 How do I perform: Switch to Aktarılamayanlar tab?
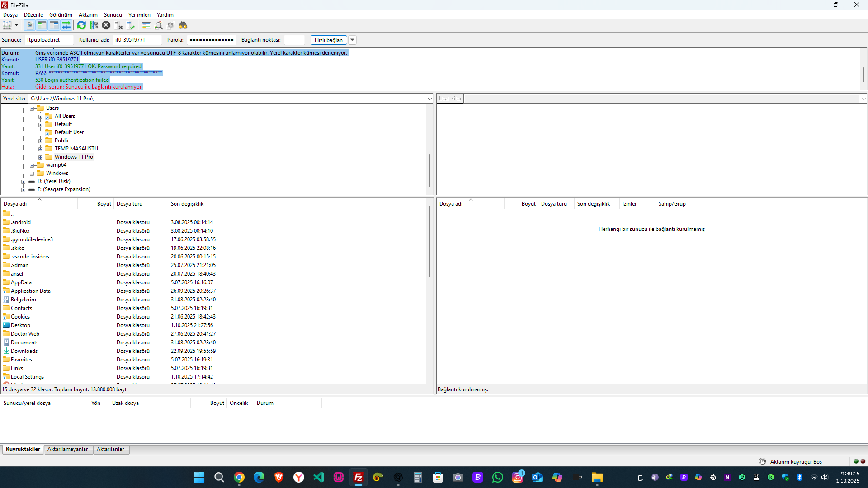(x=67, y=449)
